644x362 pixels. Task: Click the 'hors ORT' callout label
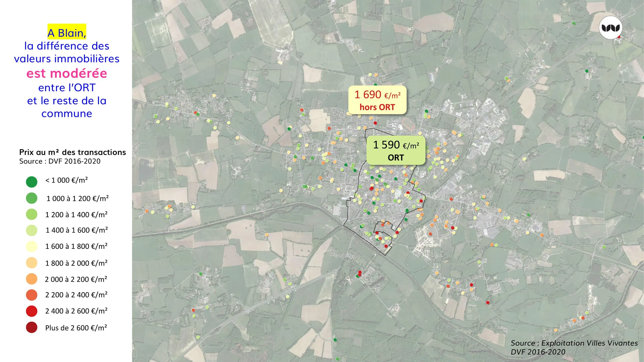[377, 107]
